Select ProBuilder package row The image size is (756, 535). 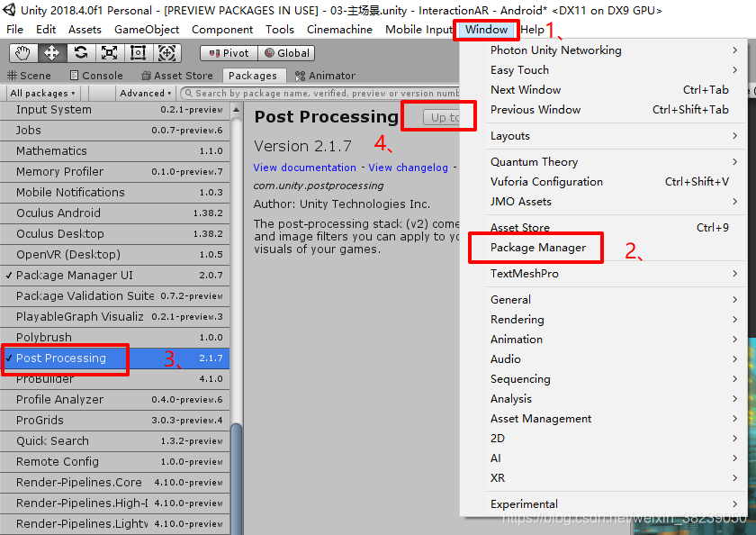tap(115, 378)
